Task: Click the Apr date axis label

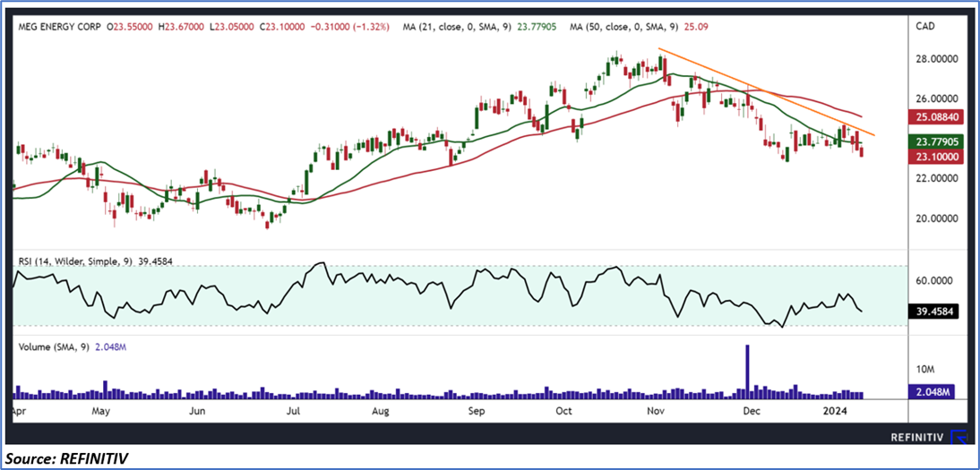Action: pos(20,411)
